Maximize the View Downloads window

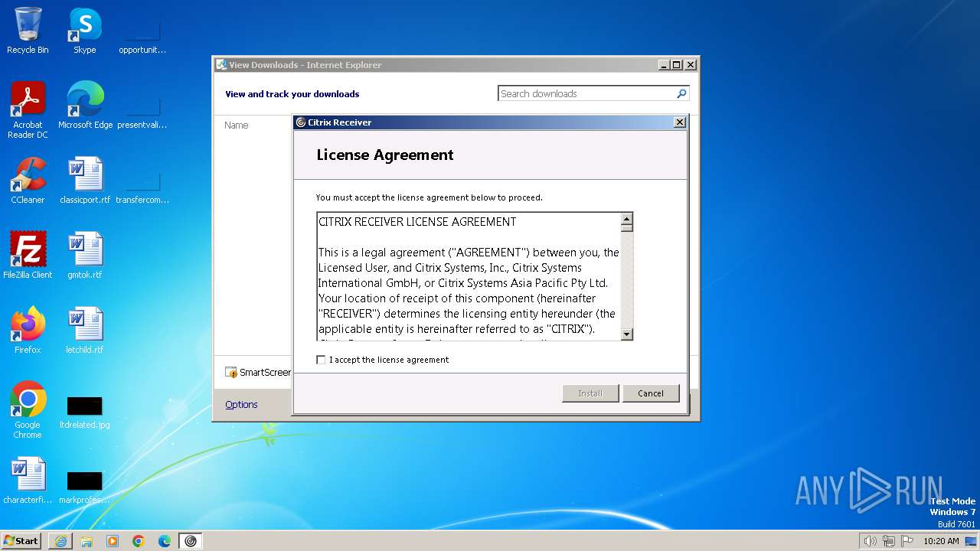tap(676, 65)
